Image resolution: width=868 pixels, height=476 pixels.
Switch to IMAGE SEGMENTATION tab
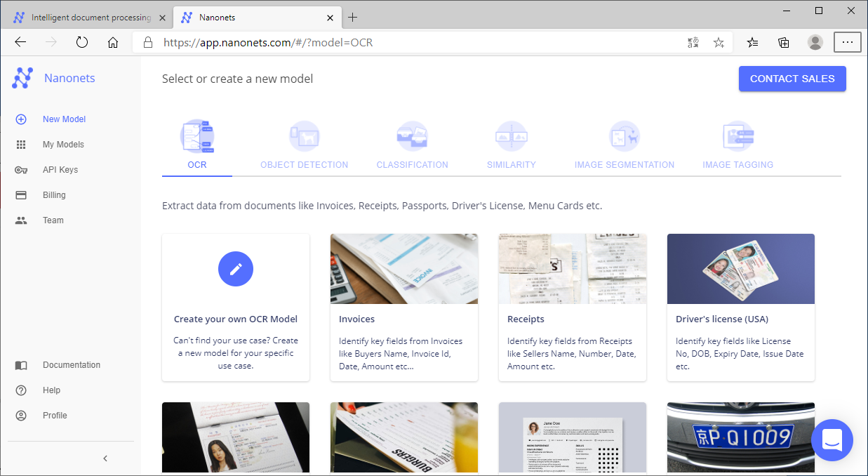click(625, 165)
